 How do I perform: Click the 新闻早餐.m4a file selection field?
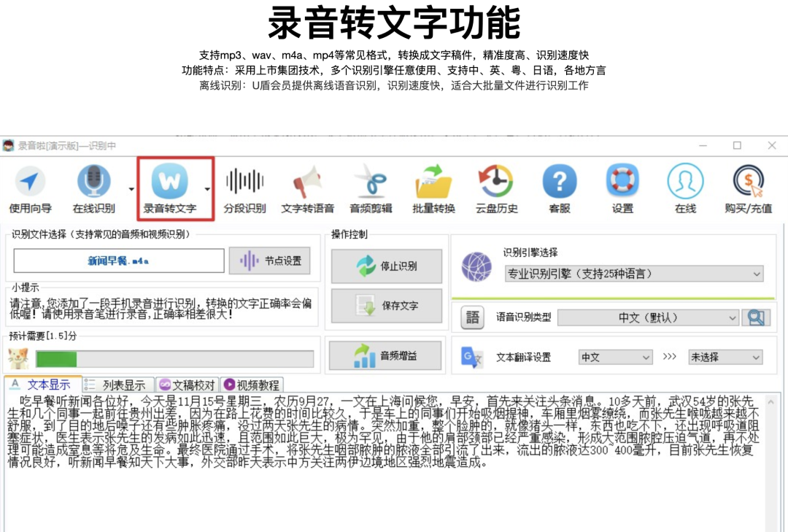pos(119,261)
